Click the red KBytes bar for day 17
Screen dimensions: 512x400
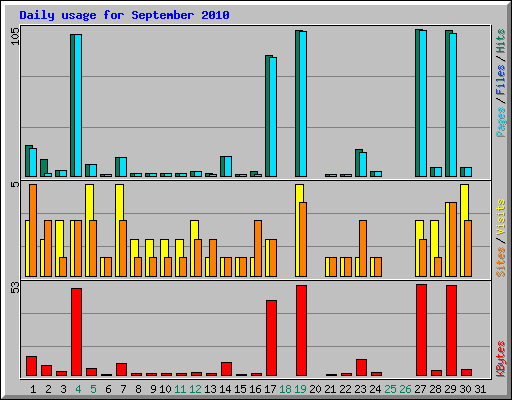coord(271,338)
